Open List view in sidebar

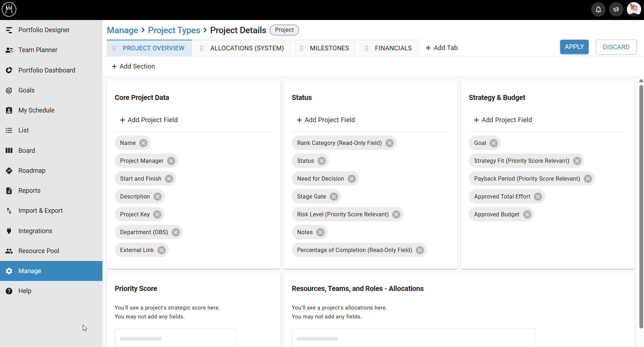51,130
